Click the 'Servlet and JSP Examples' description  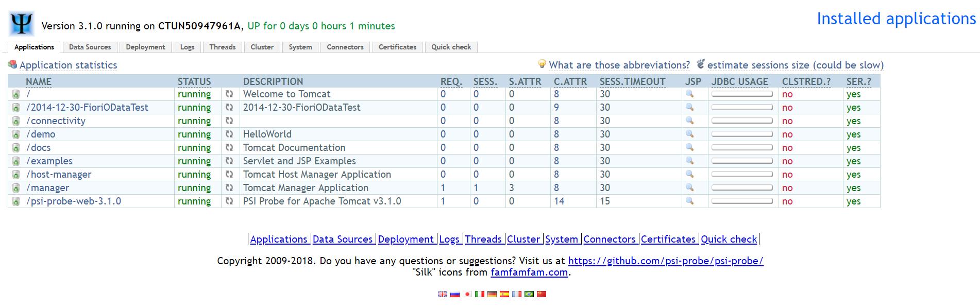click(x=299, y=161)
